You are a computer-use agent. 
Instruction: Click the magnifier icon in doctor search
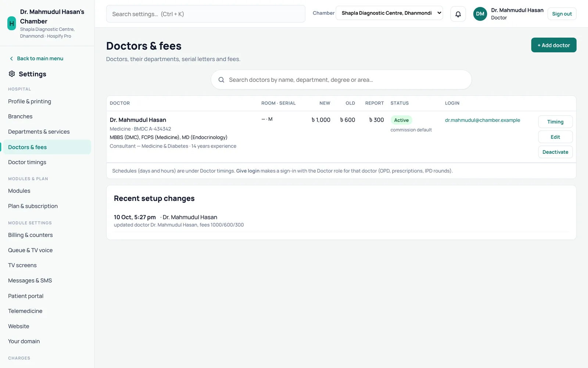tap(221, 80)
